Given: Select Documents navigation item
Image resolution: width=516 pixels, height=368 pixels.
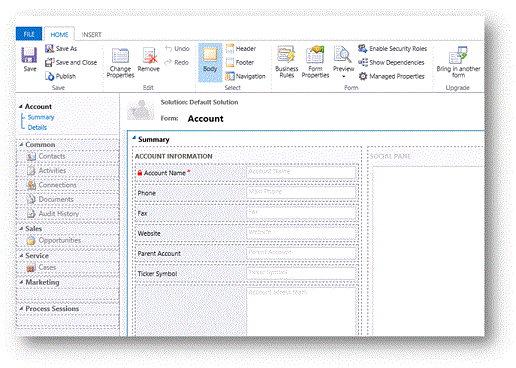Looking at the screenshot, I should pos(68,199).
